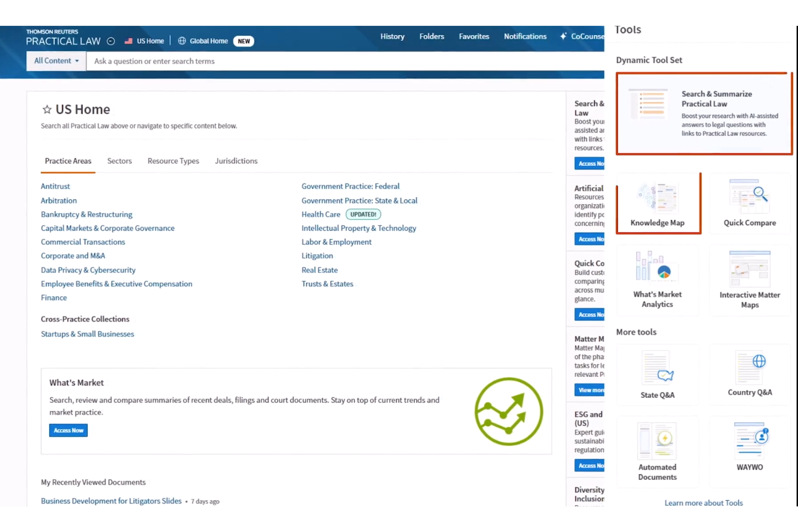
Task: Open the History menu
Action: (392, 36)
